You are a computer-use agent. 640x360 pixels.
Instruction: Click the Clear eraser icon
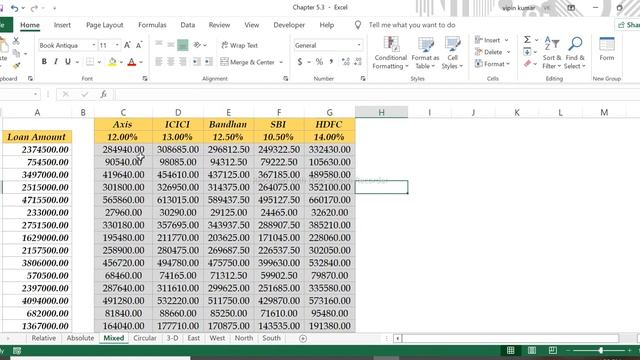click(x=527, y=64)
